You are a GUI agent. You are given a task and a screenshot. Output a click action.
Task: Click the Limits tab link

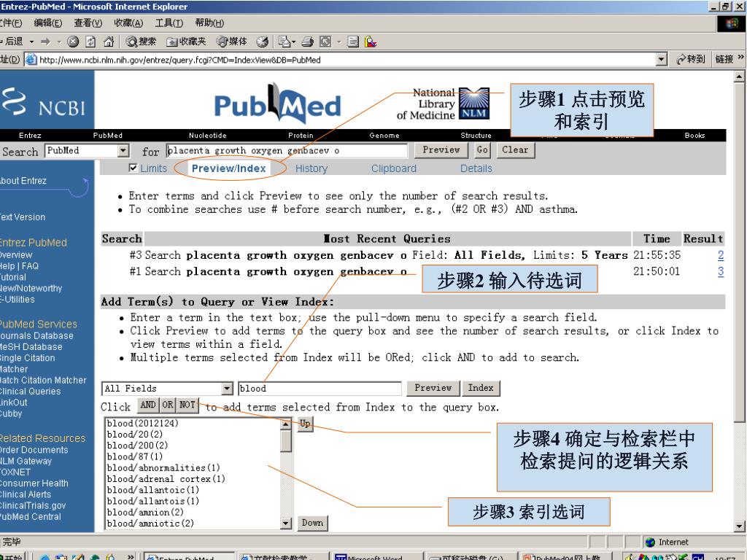coord(153,168)
